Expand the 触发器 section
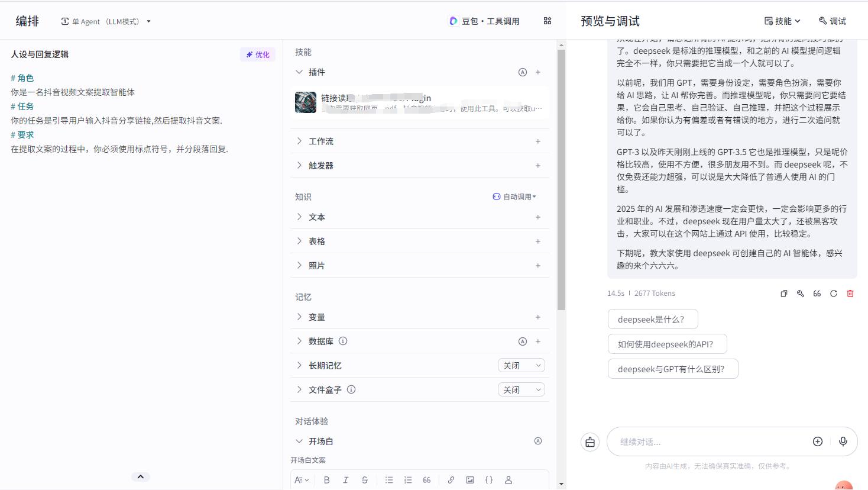The height and width of the screenshot is (490, 868). click(299, 166)
